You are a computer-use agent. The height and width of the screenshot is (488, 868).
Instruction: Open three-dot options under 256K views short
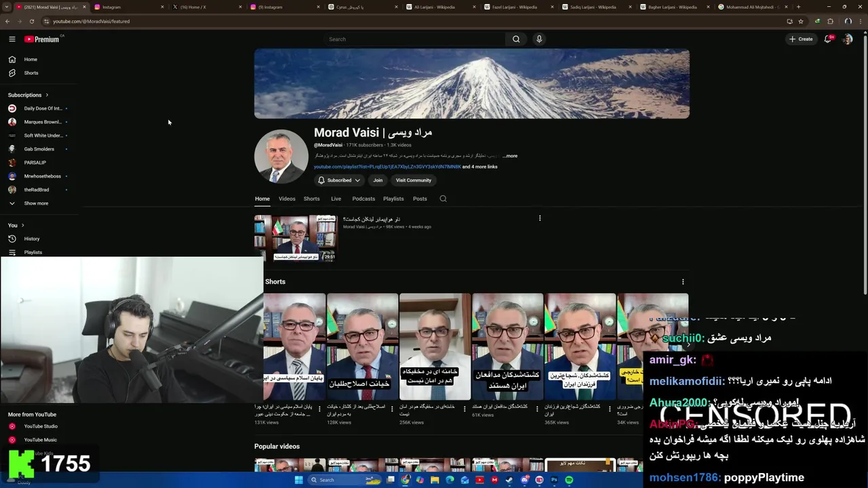pos(465,409)
